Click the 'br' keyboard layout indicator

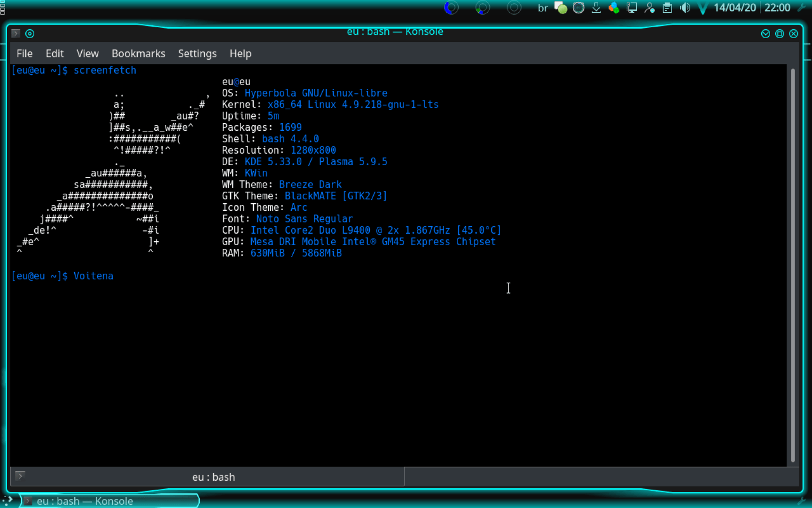pos(543,8)
